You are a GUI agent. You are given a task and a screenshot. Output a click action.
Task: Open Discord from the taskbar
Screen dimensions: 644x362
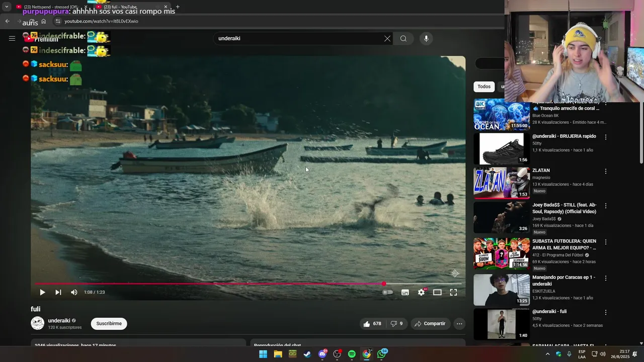point(323,354)
